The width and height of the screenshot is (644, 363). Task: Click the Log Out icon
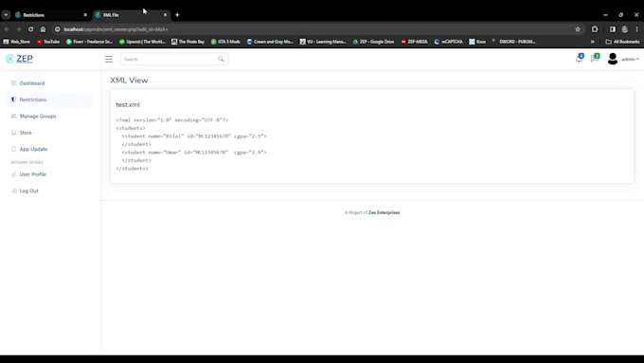tap(13, 191)
